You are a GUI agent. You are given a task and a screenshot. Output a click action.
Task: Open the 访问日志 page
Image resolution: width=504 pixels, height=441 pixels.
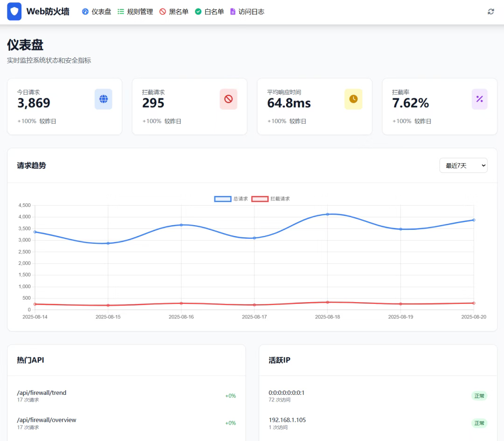[x=247, y=12]
